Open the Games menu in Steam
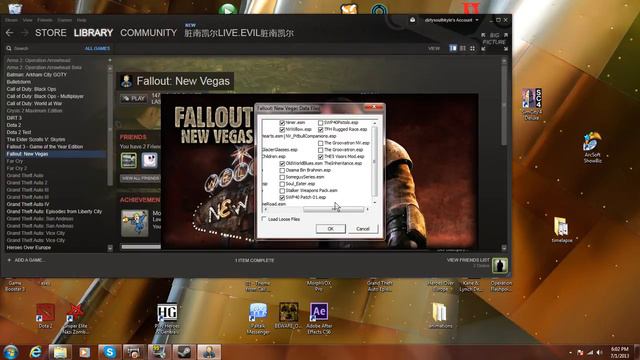640x360 pixels. [x=64, y=20]
